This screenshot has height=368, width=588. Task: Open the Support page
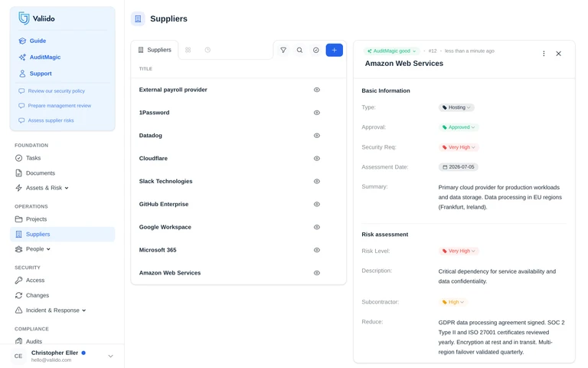pyautogui.click(x=35, y=74)
